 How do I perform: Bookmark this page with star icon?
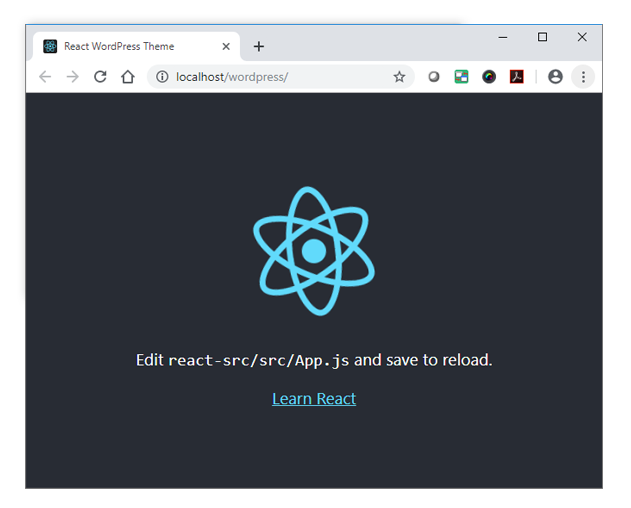click(x=399, y=76)
